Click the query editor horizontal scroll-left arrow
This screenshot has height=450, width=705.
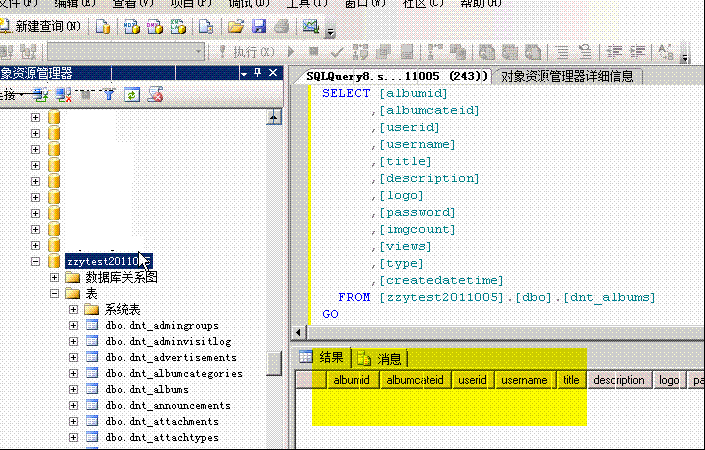click(x=298, y=333)
